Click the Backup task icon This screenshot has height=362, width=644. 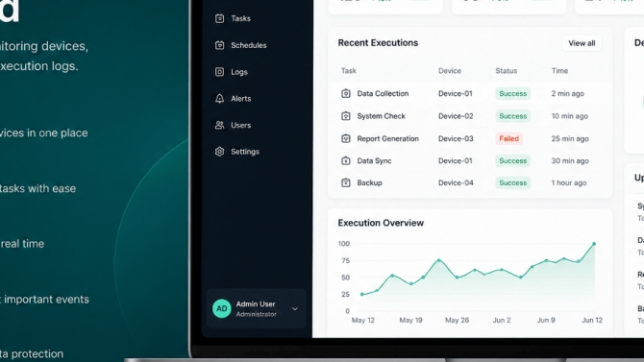coord(346,182)
